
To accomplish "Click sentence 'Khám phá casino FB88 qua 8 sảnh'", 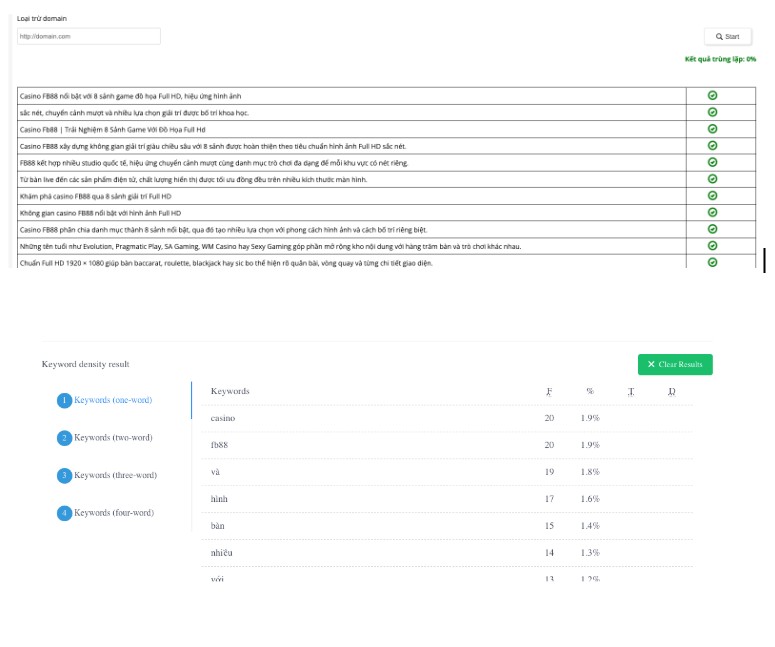I will (95, 196).
